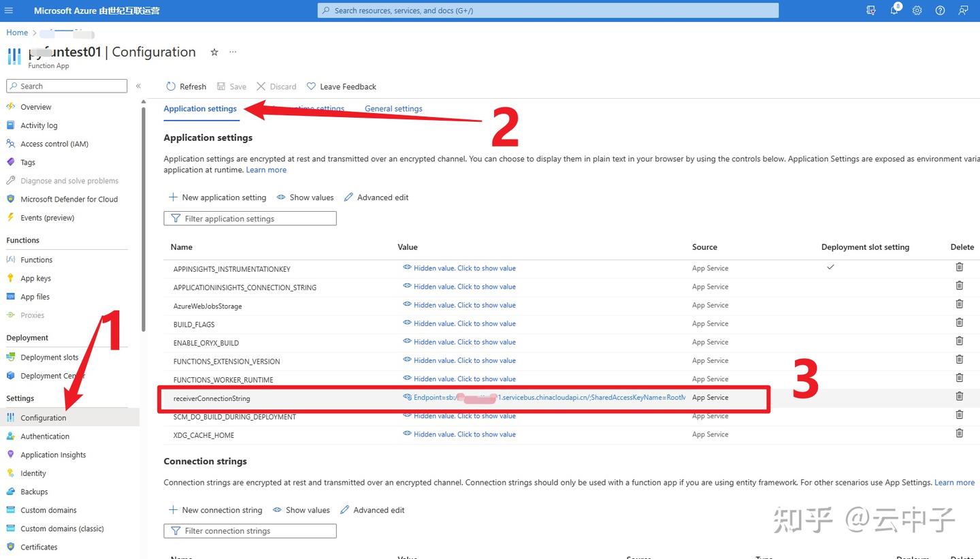Open the portal hamburger menu
Viewport: 980px width, 559px height.
pos(9,10)
